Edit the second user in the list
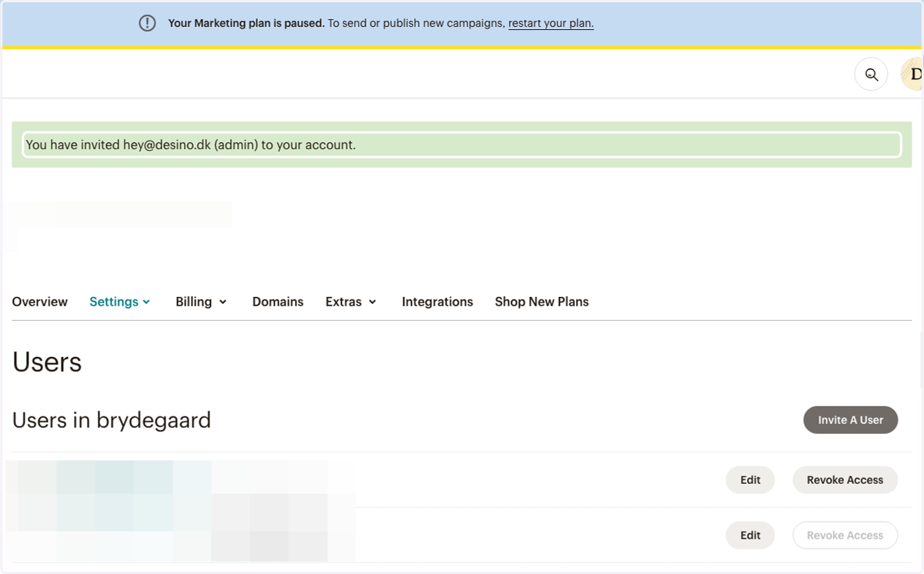The width and height of the screenshot is (924, 574). click(750, 536)
